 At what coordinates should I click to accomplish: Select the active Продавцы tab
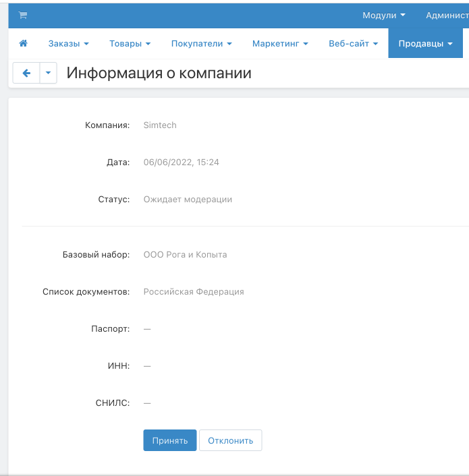pos(425,44)
